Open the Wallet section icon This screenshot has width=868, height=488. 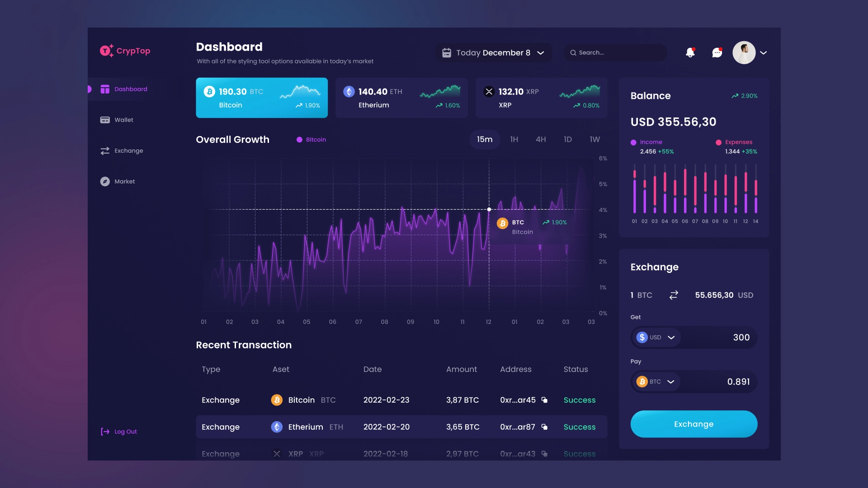[105, 120]
